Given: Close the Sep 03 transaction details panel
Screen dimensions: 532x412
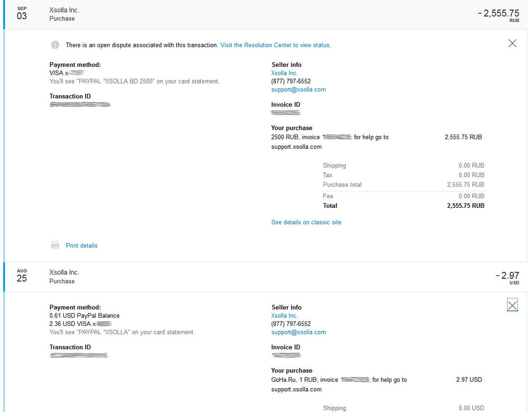Looking at the screenshot, I should [x=512, y=44].
